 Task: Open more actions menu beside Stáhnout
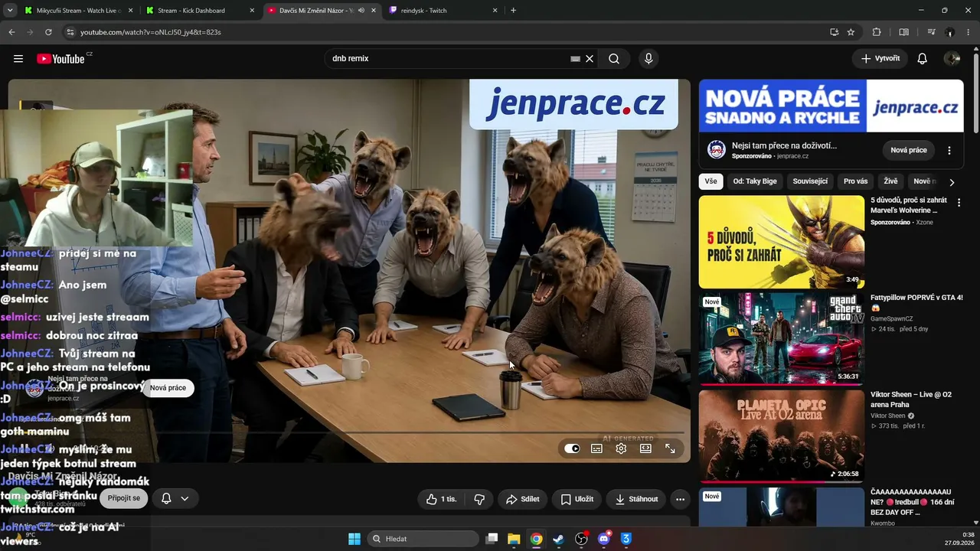coord(680,499)
